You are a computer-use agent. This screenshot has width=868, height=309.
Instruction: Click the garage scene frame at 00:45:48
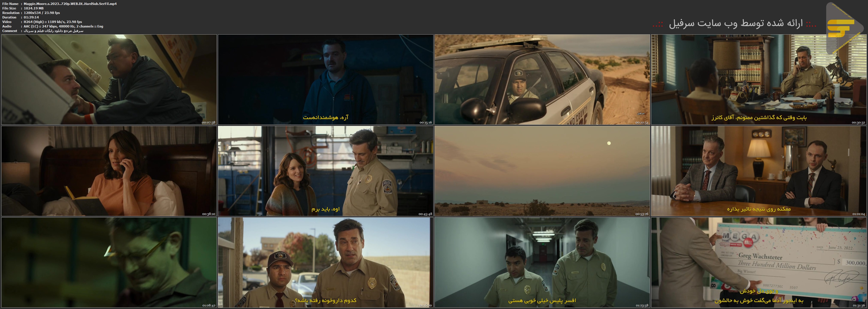[326, 171]
